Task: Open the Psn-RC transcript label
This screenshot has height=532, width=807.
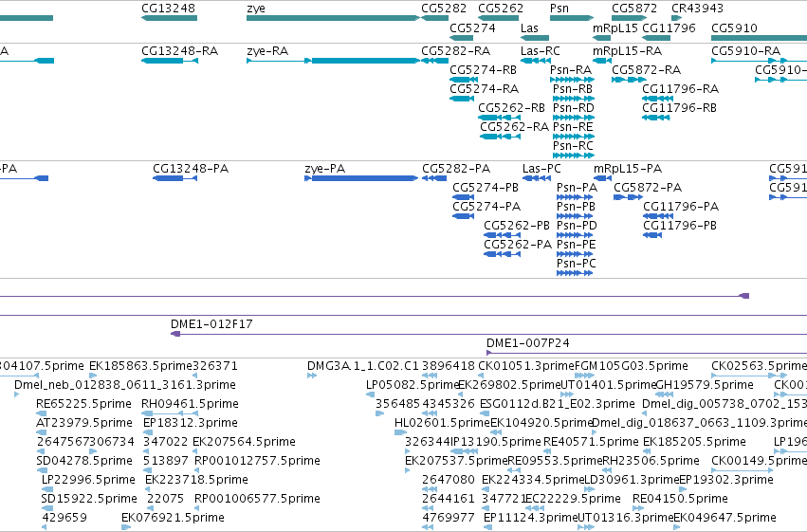Action: [573, 146]
